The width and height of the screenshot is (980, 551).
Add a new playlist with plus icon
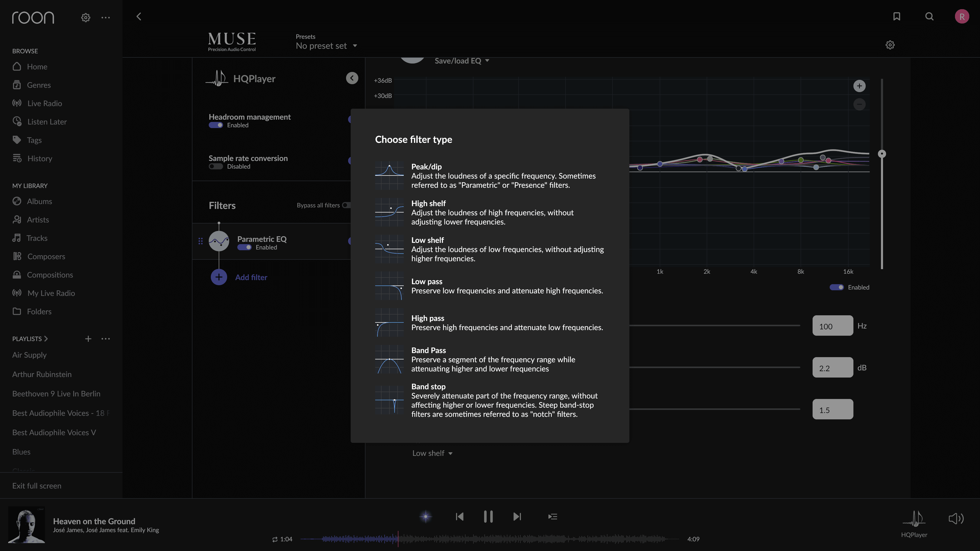88,339
